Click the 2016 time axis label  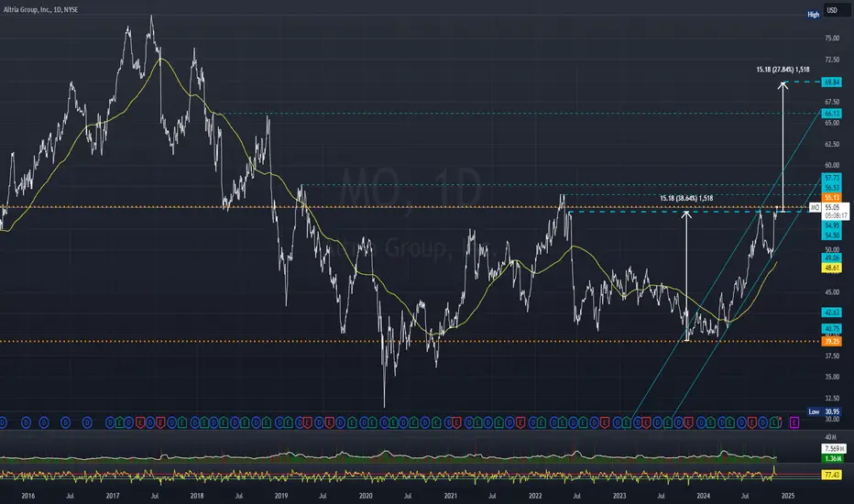pos(27,496)
